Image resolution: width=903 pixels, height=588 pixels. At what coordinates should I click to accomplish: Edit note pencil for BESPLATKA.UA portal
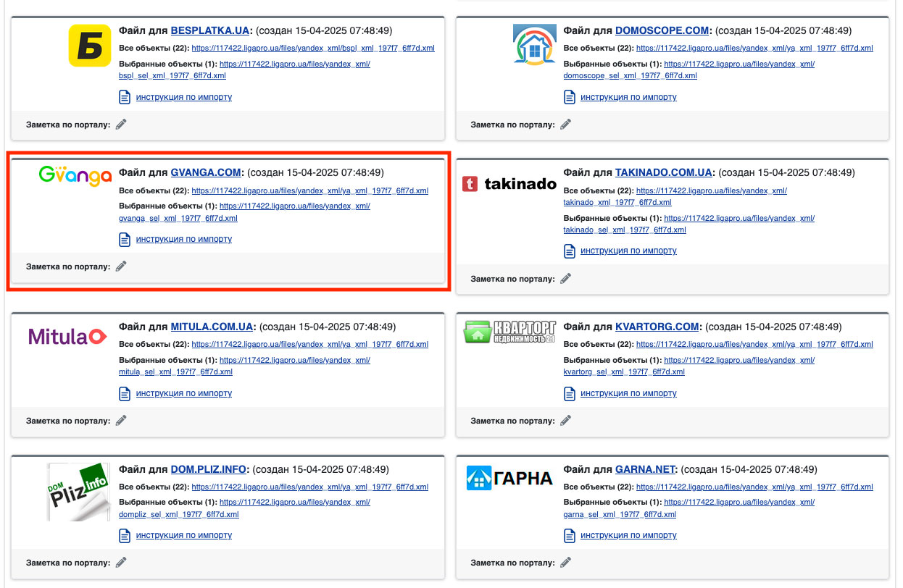tap(121, 125)
